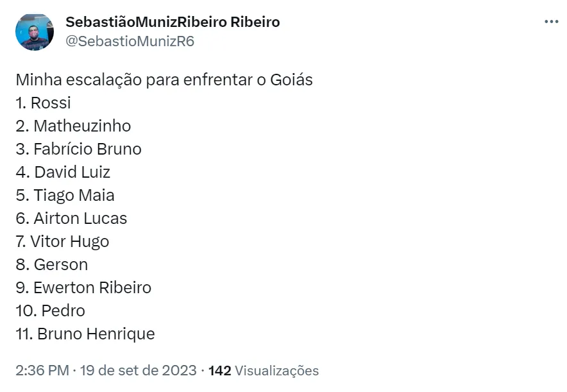This screenshot has height=392, width=567.
Task: Click the '1. Rossi' text line
Action: 43,103
